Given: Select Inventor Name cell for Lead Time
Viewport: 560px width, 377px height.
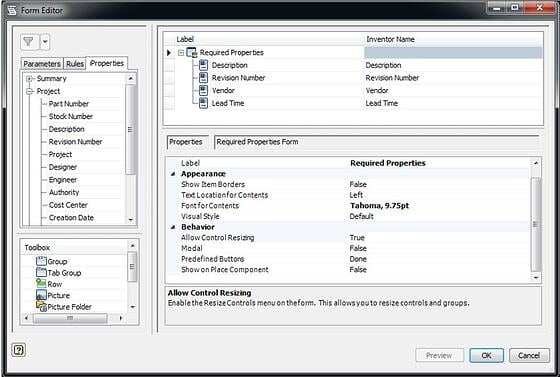Looking at the screenshot, I should coord(453,103).
